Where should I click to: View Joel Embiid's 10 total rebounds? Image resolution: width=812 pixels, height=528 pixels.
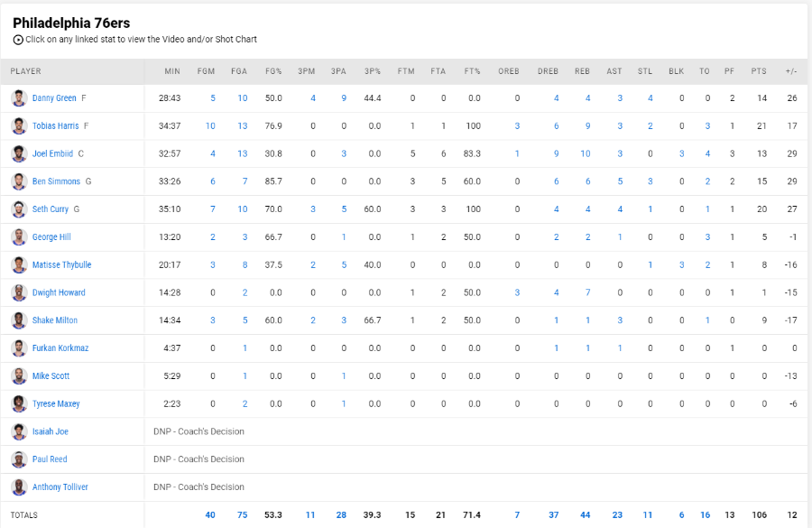pos(586,153)
